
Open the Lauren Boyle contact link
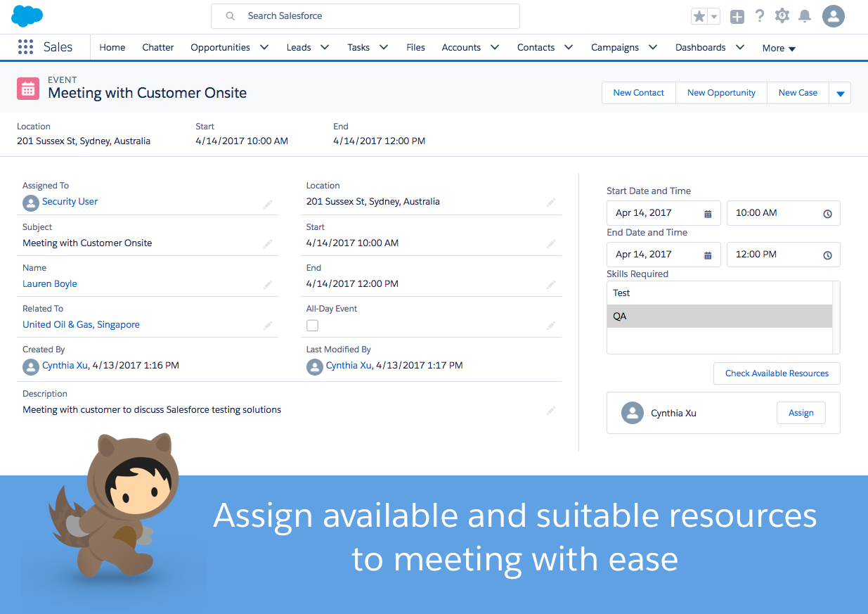50,284
